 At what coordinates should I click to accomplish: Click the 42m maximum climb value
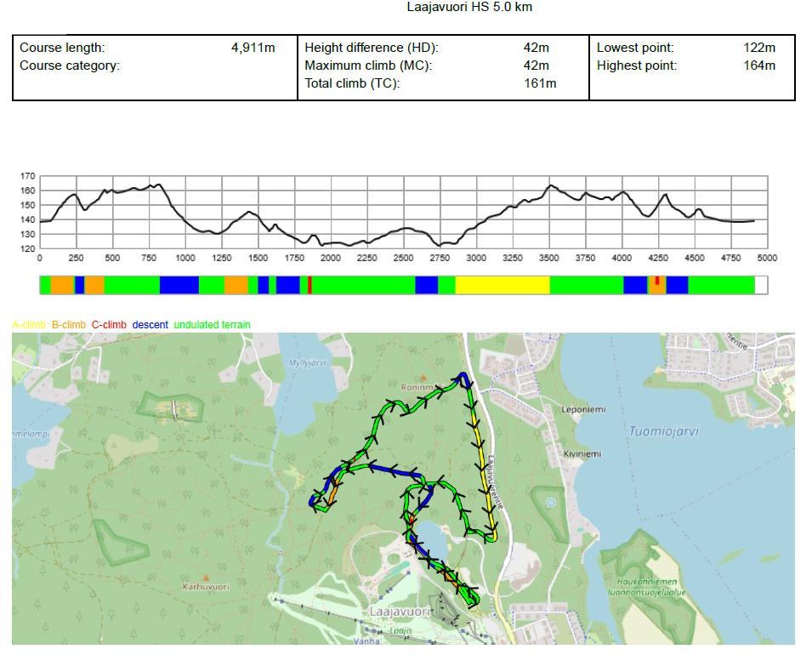536,65
